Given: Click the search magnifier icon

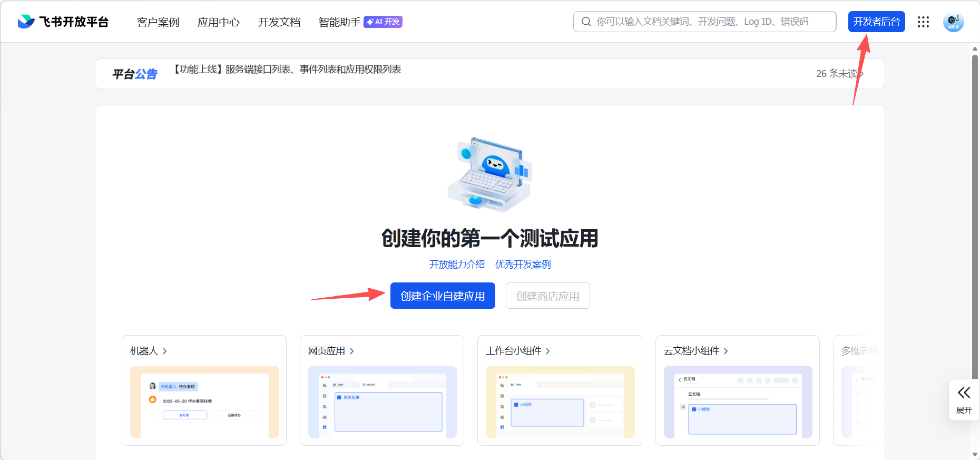Looking at the screenshot, I should [586, 22].
